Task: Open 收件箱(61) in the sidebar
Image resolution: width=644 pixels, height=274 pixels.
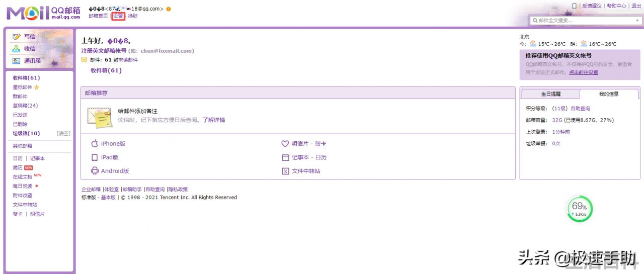Action: pyautogui.click(x=26, y=78)
